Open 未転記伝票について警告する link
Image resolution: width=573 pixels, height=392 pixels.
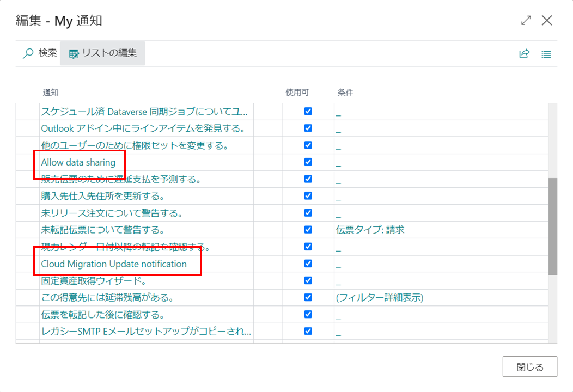[x=103, y=230]
